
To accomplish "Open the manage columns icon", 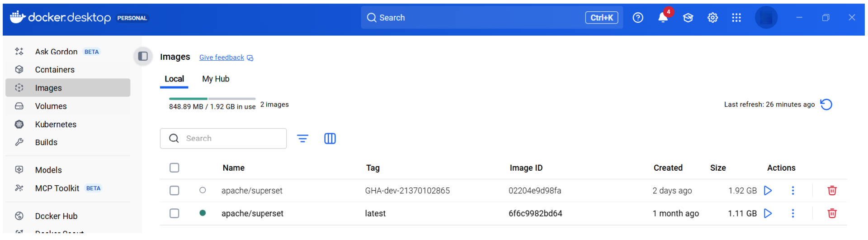I will point(330,139).
